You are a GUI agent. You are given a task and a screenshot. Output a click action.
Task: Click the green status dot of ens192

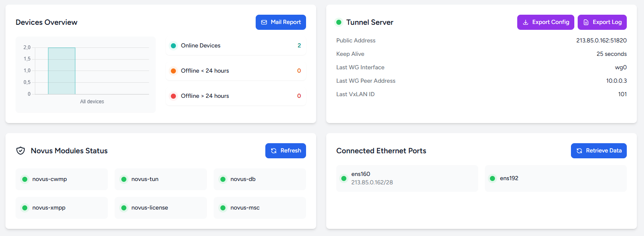tap(492, 178)
